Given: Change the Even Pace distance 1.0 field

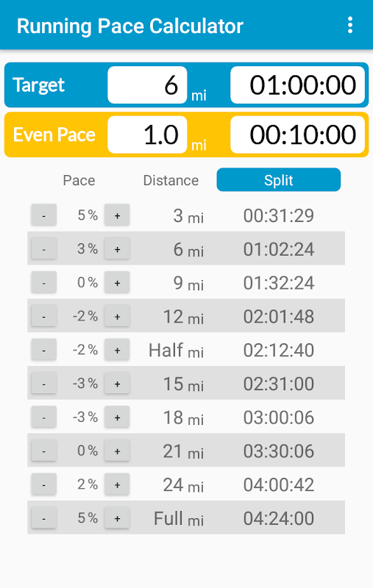Looking at the screenshot, I should [147, 135].
